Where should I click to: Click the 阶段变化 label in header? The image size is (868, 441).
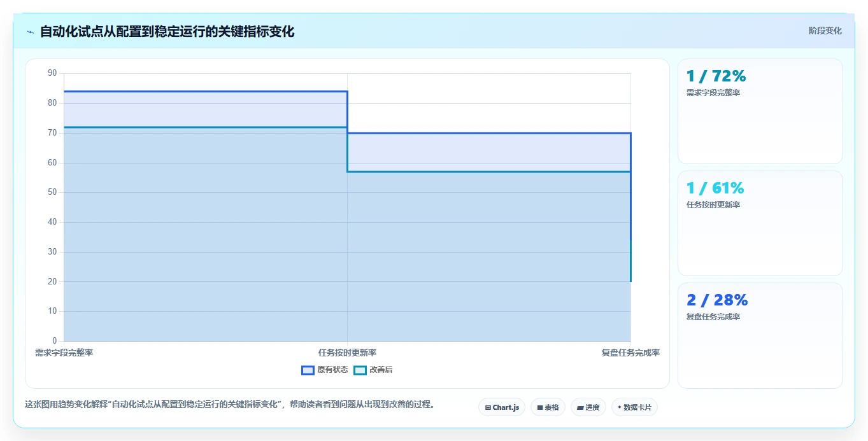pos(825,31)
